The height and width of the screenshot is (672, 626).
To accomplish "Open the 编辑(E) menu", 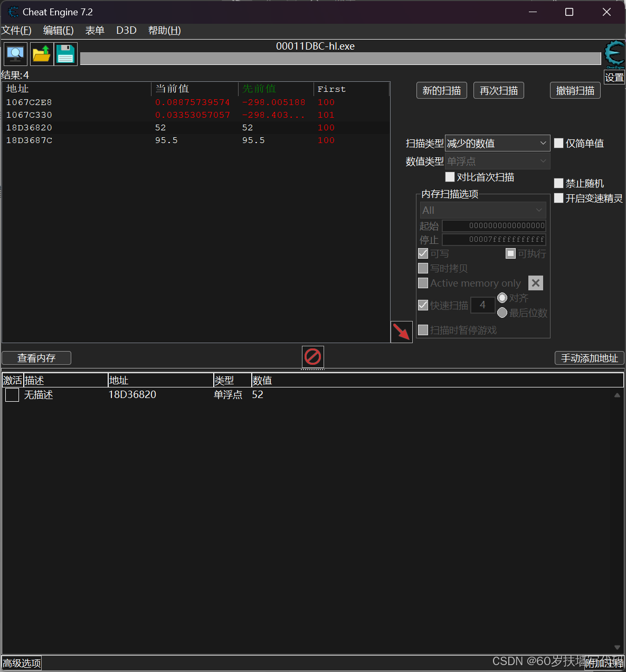I will [x=59, y=31].
